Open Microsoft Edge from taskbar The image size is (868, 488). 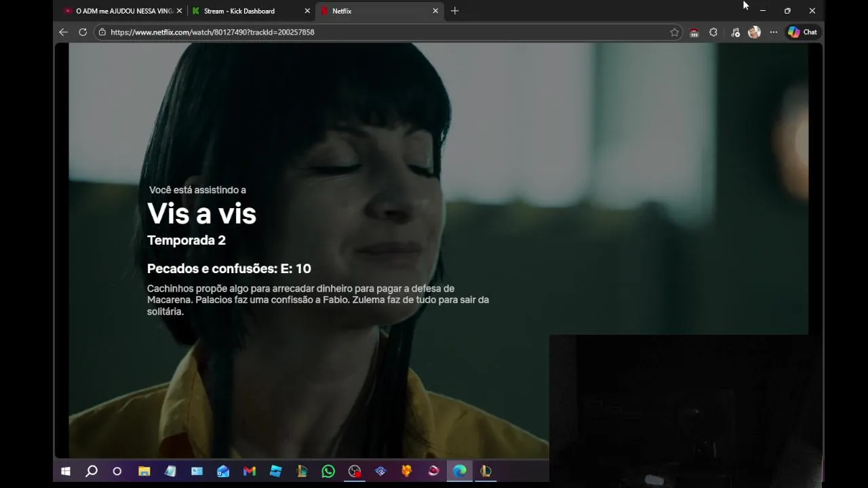click(460, 471)
